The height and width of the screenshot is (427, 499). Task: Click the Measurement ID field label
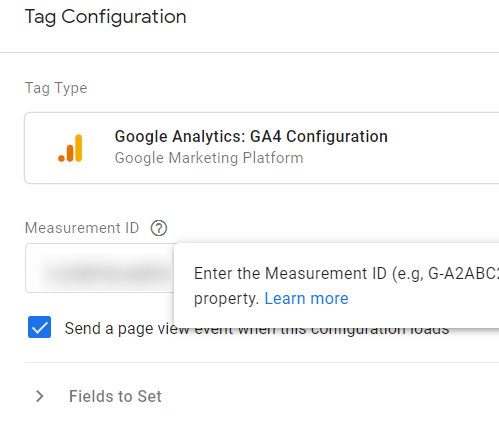(x=82, y=228)
